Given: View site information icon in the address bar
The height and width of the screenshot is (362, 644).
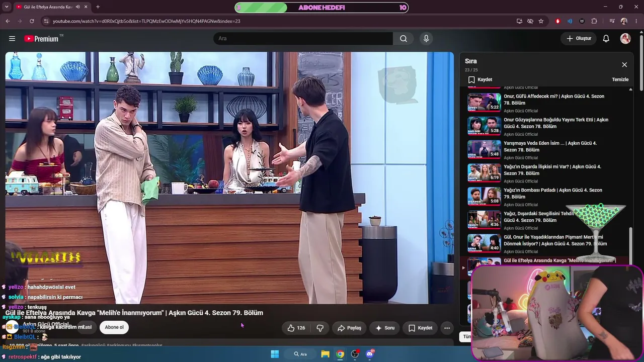Looking at the screenshot, I should [46, 21].
